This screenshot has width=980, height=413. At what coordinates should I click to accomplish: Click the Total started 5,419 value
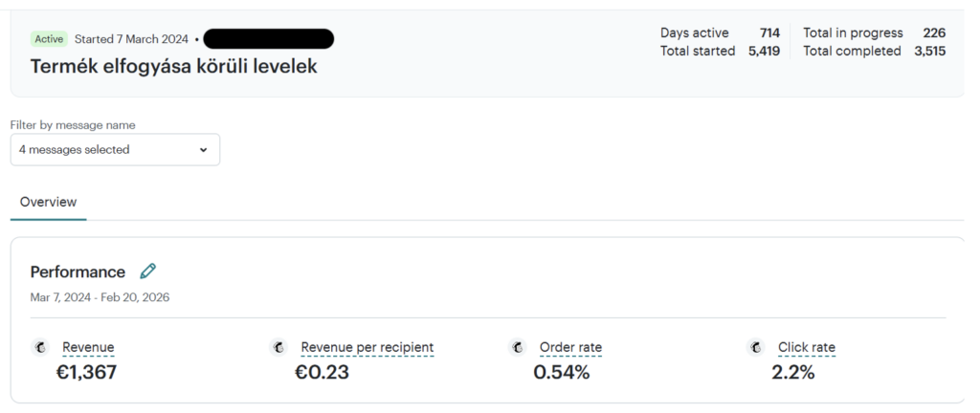pyautogui.click(x=764, y=52)
